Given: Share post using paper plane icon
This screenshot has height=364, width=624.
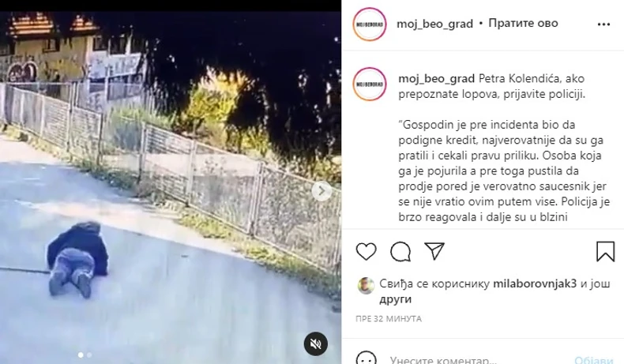Looking at the screenshot, I should click(x=434, y=251).
